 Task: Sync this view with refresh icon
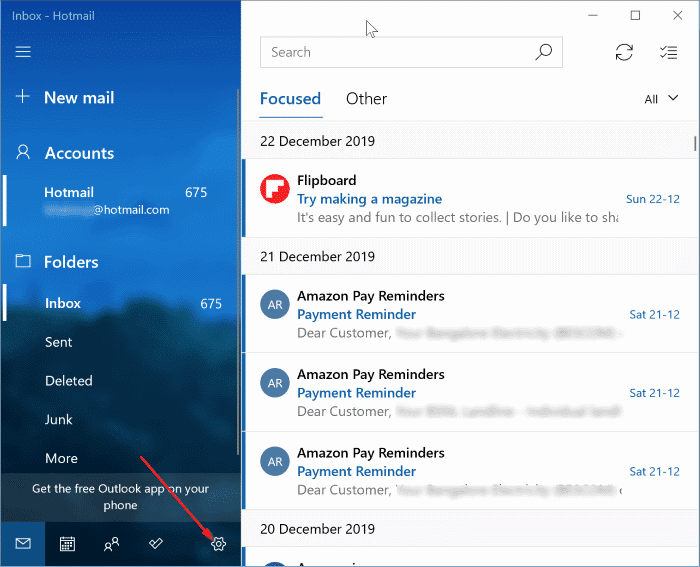[624, 52]
